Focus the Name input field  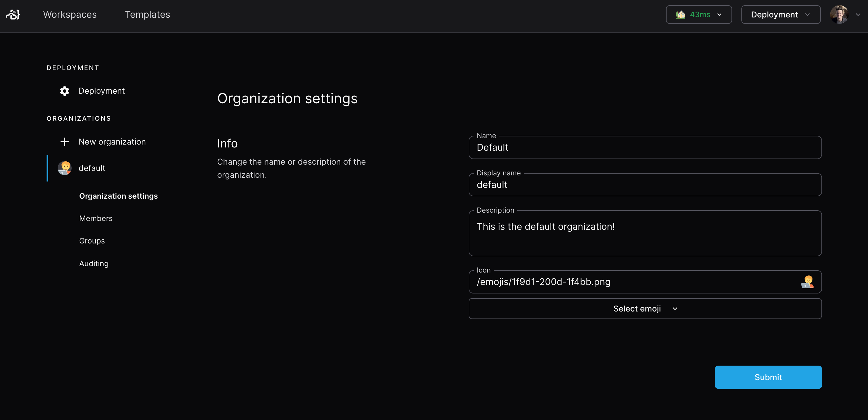[x=645, y=147]
